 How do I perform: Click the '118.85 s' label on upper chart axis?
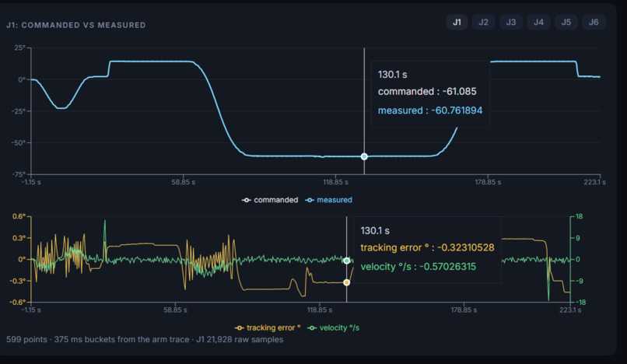coord(335,183)
